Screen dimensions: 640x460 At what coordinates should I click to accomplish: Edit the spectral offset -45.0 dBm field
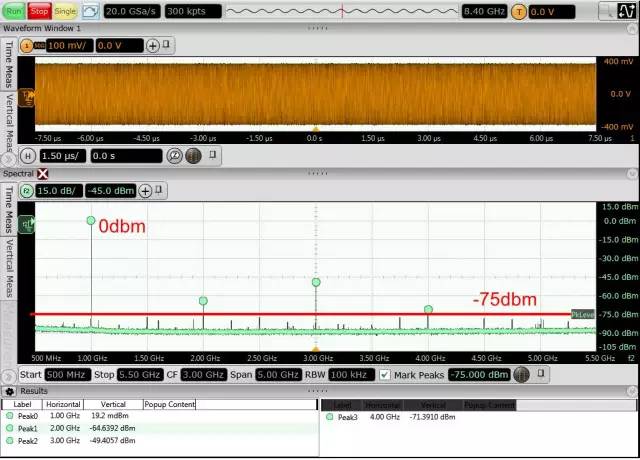click(x=110, y=191)
